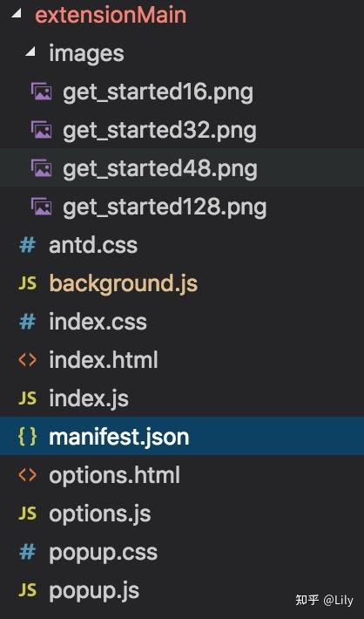Select the extensionMain root folder name
This screenshot has width=364, height=619.
pyautogui.click(x=111, y=15)
